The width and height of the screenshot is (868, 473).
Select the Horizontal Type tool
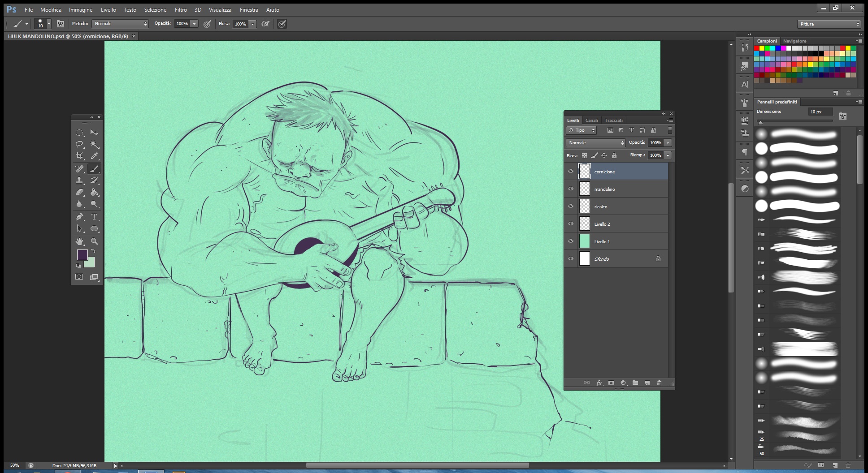pyautogui.click(x=94, y=217)
